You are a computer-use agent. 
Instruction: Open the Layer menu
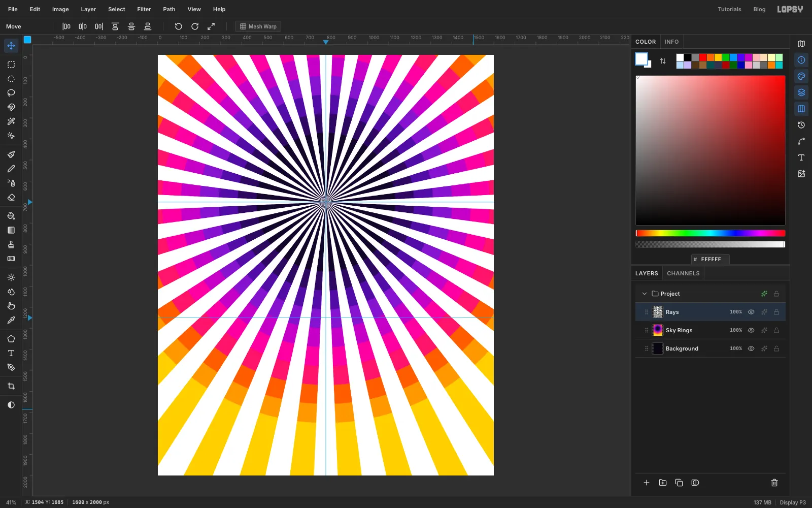(88, 9)
